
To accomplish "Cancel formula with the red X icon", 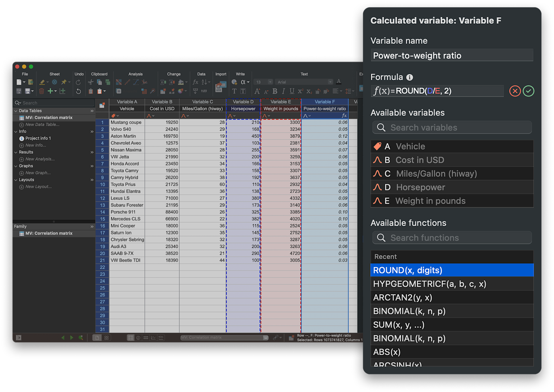I will click(515, 91).
